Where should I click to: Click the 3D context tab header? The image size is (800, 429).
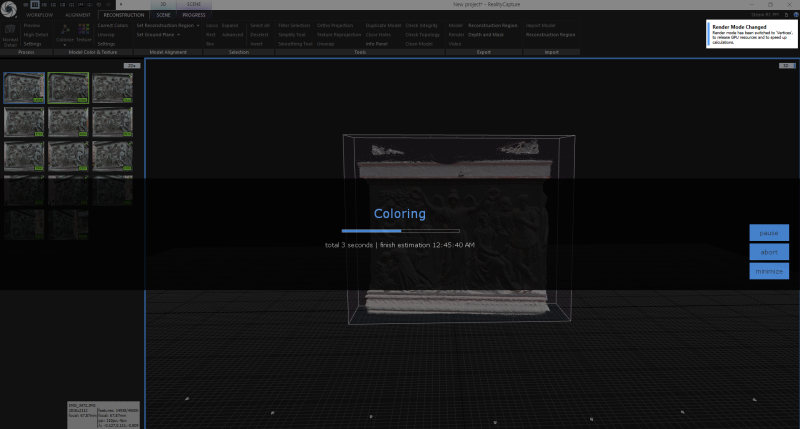pyautogui.click(x=163, y=4)
